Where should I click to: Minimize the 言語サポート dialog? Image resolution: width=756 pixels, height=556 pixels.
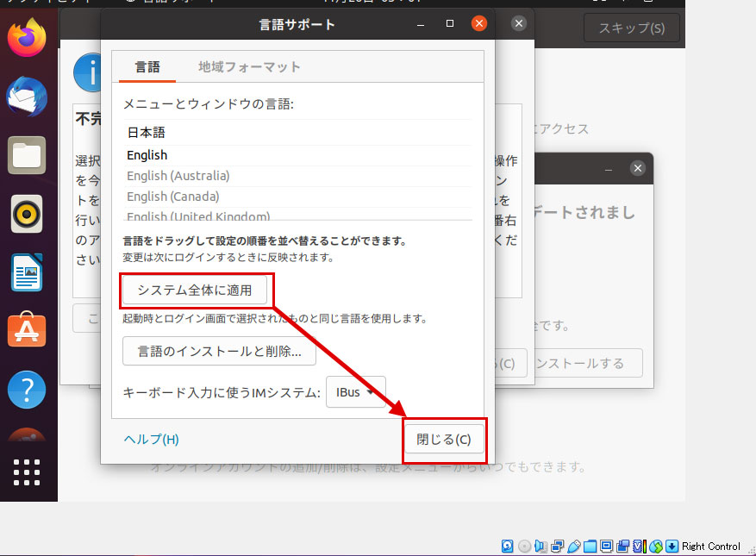coord(421,23)
